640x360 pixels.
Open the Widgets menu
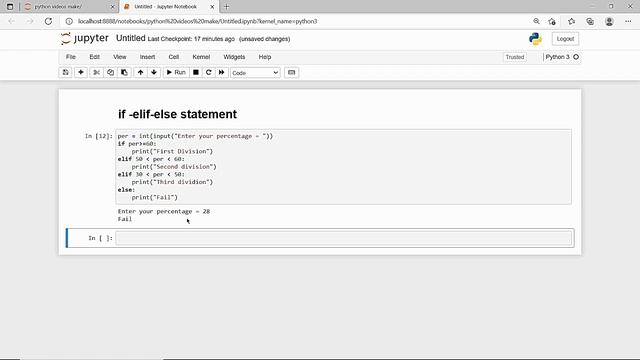(x=234, y=57)
